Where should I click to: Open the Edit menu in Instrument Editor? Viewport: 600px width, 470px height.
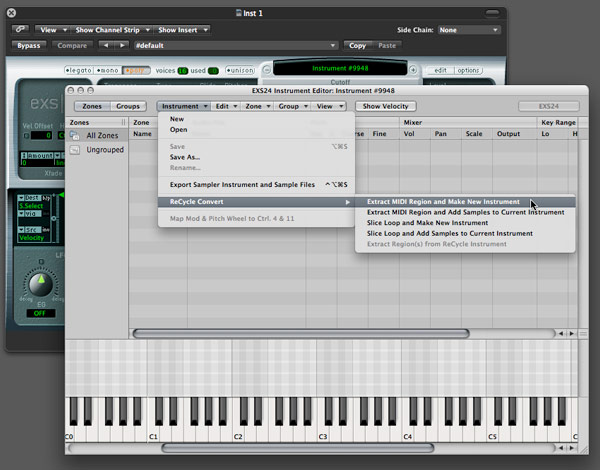(226, 106)
